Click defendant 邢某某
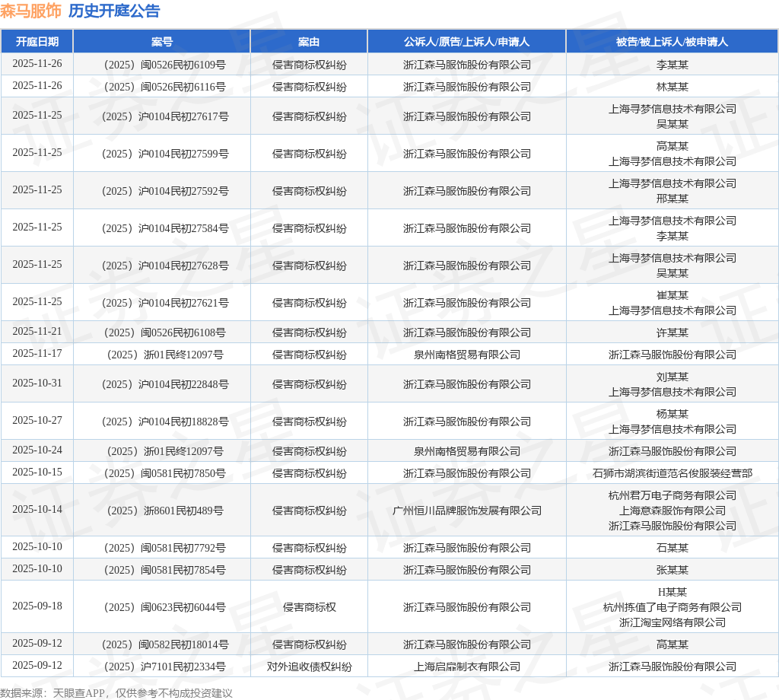This screenshot has width=779, height=700. 672,199
